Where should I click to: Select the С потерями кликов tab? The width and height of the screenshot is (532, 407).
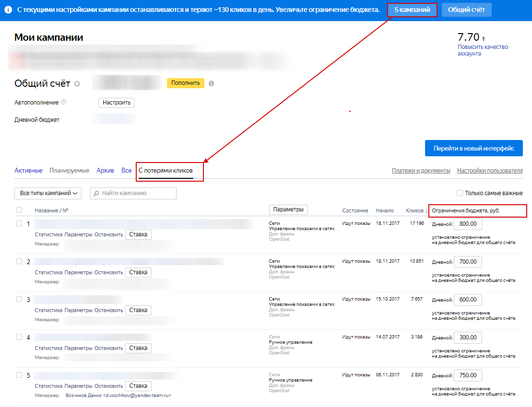(166, 170)
